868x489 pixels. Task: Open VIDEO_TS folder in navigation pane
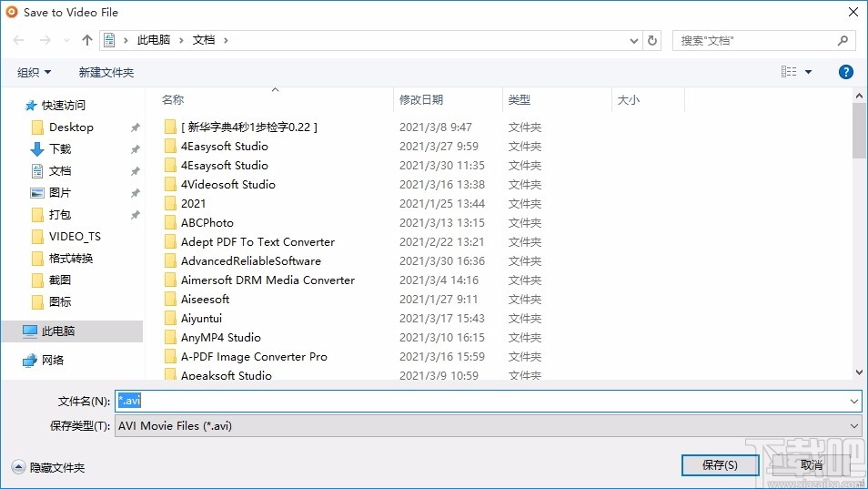pos(75,237)
